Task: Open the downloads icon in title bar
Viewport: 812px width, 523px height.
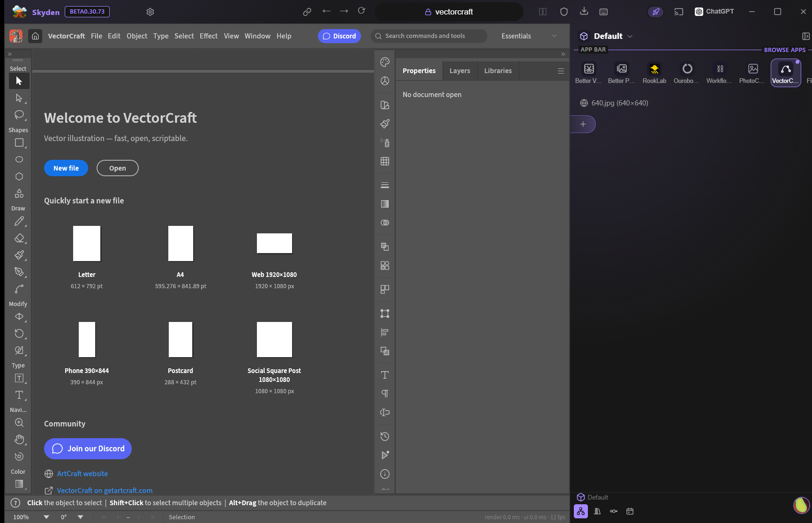Action: (584, 11)
